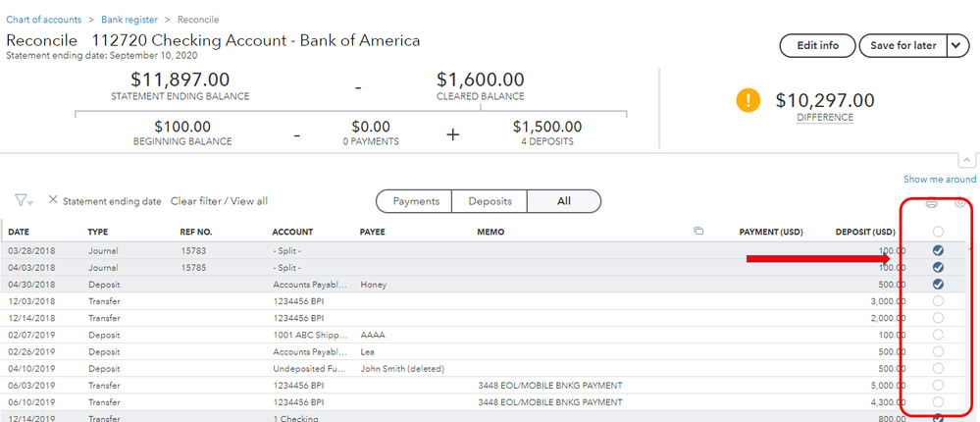Screen dimensions: 980x422
Task: Open the table settings gear icon
Action: [959, 204]
